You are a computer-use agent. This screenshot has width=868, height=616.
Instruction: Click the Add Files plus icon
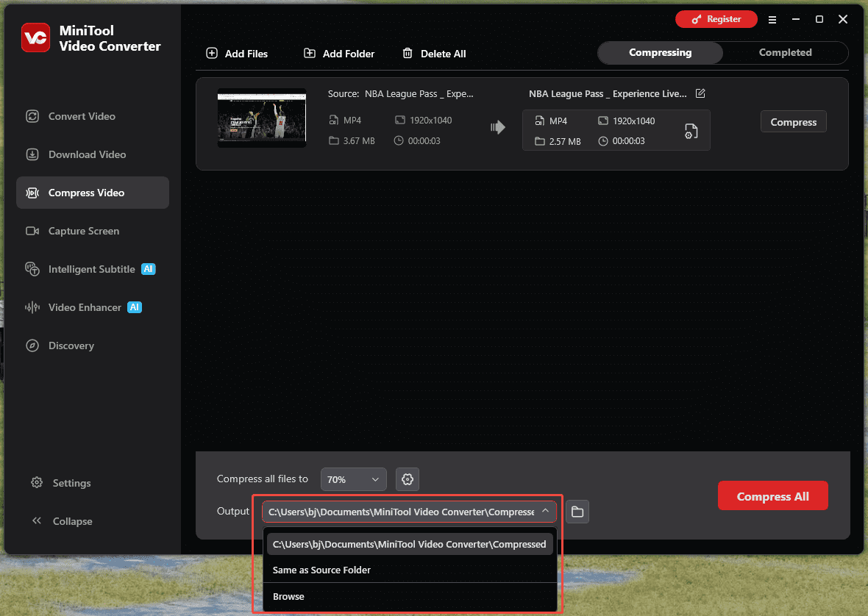click(x=211, y=53)
